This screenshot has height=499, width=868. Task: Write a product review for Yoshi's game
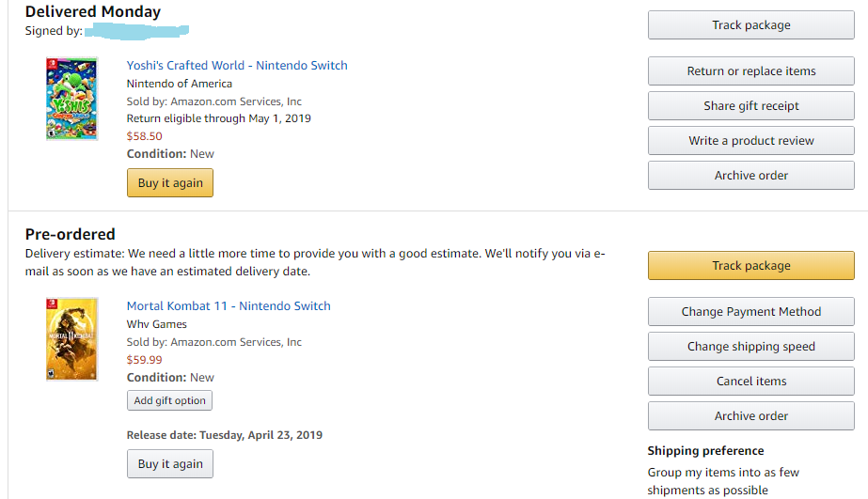pos(751,141)
